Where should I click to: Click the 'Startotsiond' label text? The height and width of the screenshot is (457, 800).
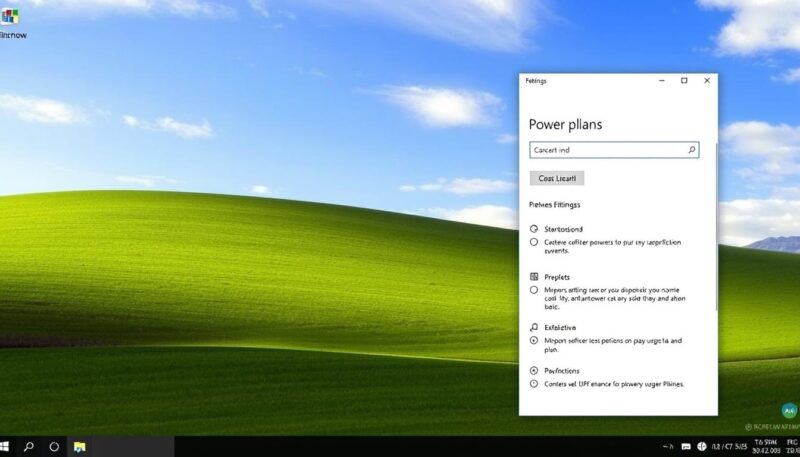pyautogui.click(x=563, y=229)
